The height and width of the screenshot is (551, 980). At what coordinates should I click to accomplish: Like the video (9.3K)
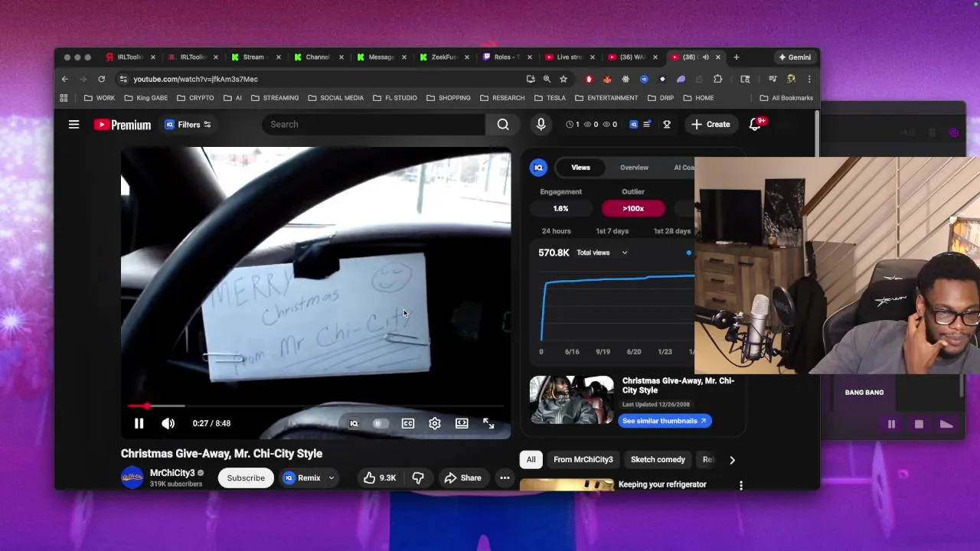380,478
